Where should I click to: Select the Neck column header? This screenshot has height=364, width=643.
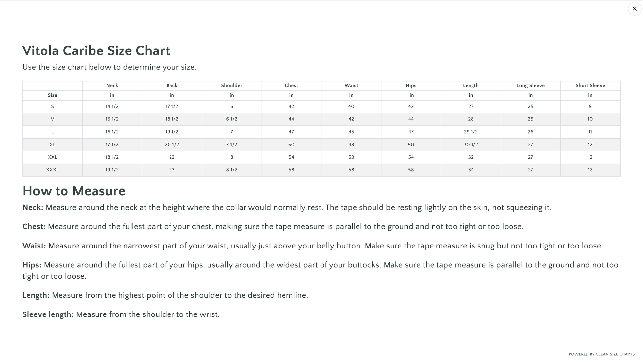112,85
